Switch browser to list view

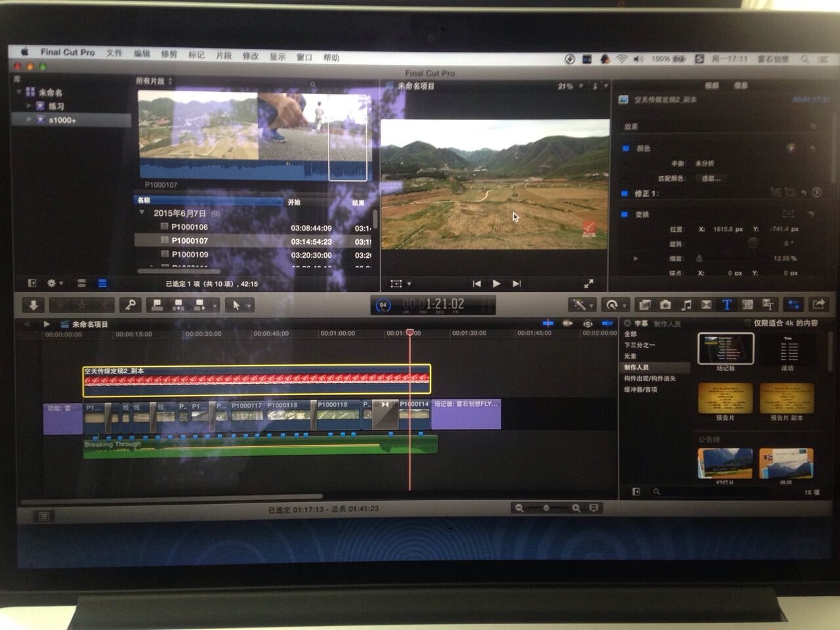coord(102,283)
